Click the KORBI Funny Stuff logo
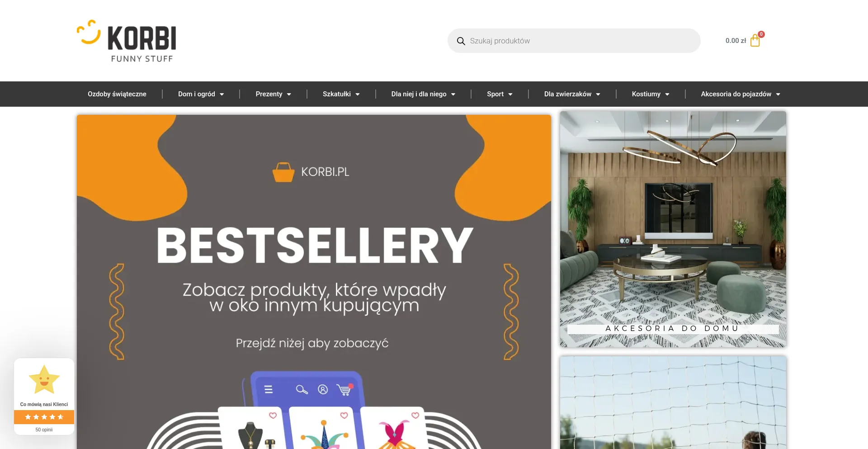Viewport: 868px width, 449px height. pos(127,41)
